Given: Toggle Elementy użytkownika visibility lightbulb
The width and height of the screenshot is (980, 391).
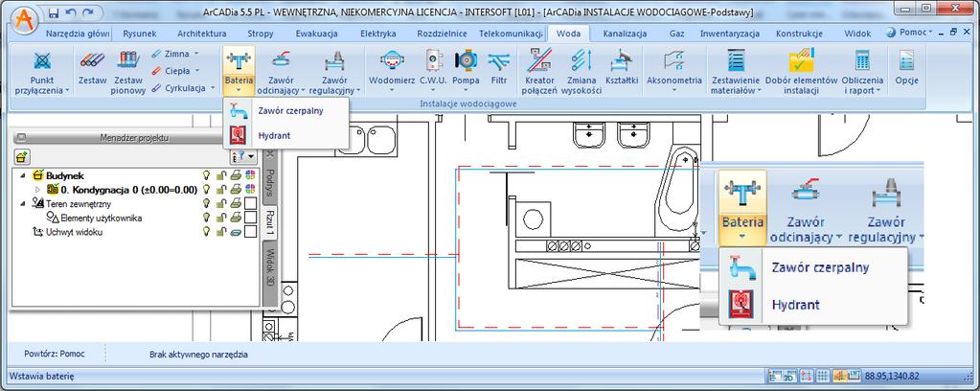Looking at the screenshot, I should pyautogui.click(x=205, y=218).
